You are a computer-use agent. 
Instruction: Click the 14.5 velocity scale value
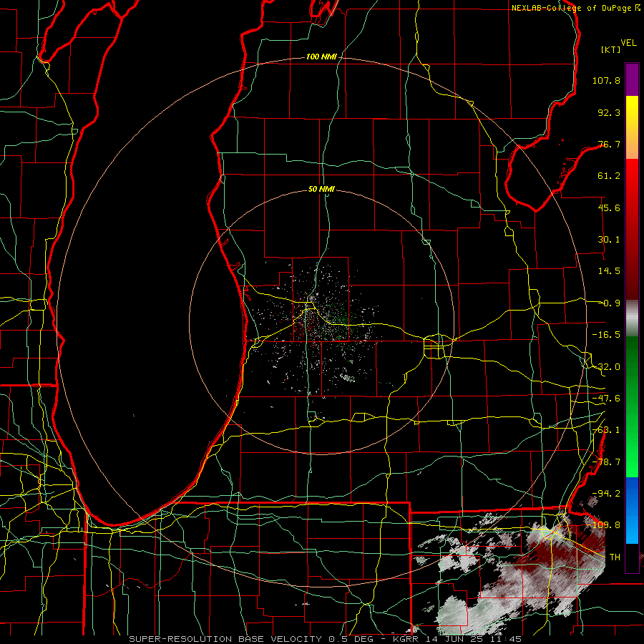tap(609, 271)
